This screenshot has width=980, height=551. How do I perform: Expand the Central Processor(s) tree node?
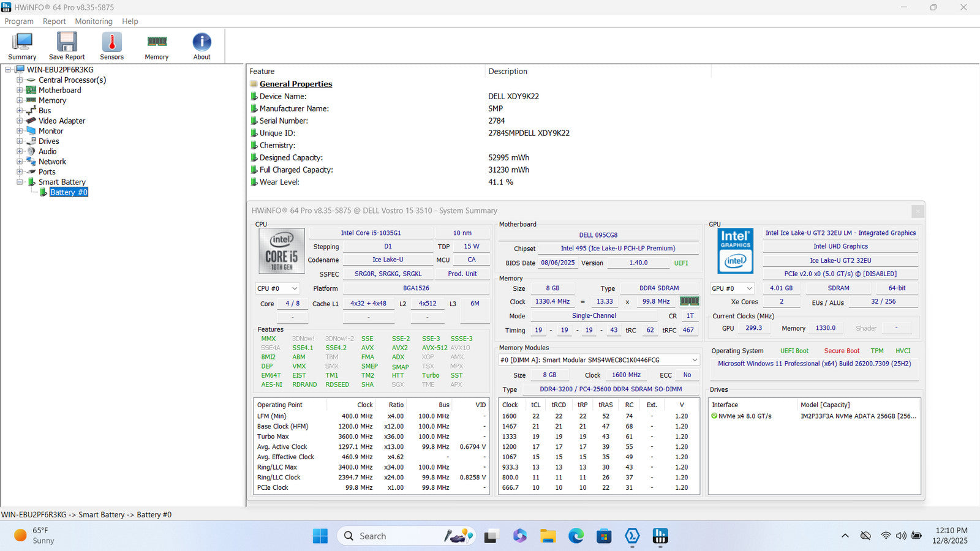(20, 80)
